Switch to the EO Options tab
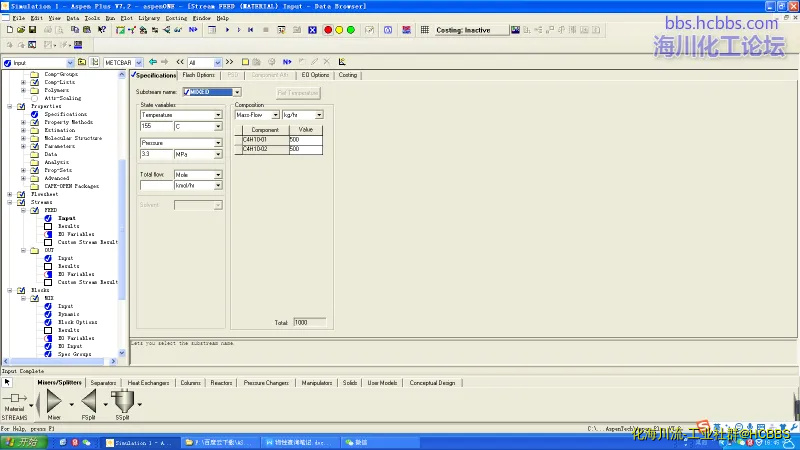This screenshot has width=800, height=450. 315,75
